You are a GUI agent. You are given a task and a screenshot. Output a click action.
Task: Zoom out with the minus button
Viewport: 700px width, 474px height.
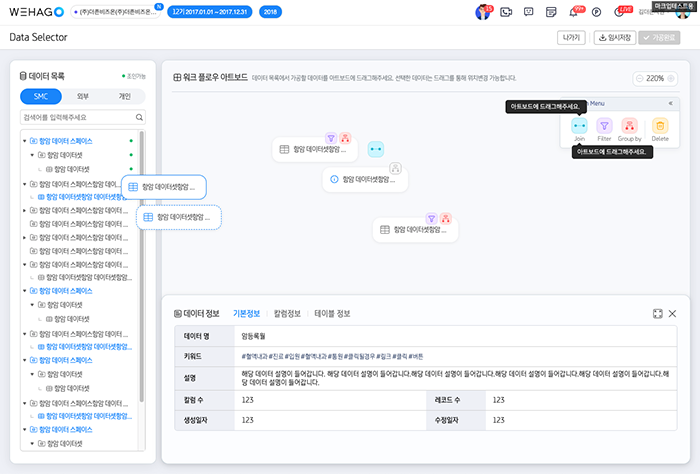coord(640,77)
